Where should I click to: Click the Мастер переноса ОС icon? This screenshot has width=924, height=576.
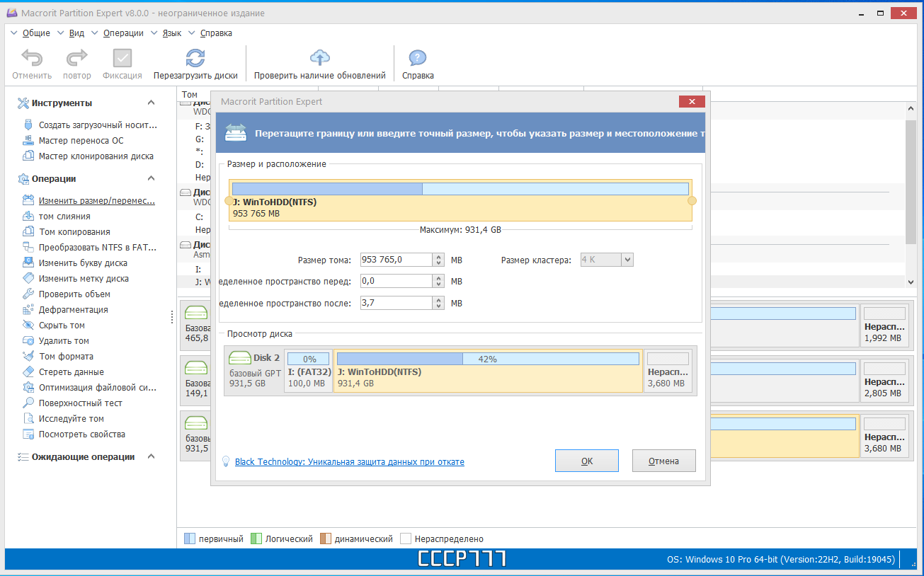(x=28, y=140)
